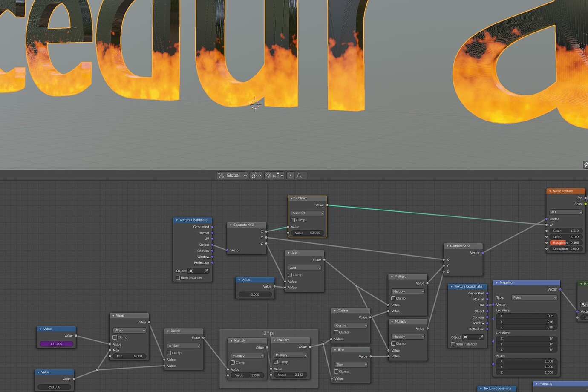Click the 5.000 value field
588x392 pixels.
point(255,294)
